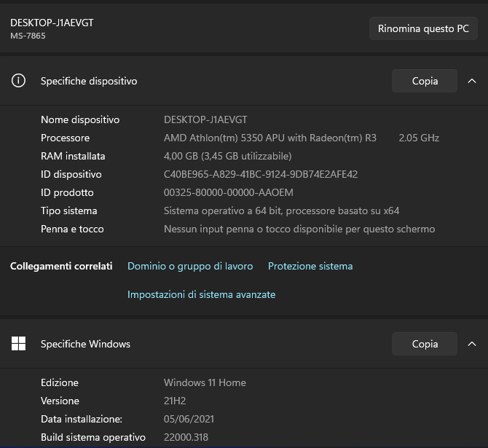Select the Processore label
The height and width of the screenshot is (448, 488).
(x=65, y=138)
